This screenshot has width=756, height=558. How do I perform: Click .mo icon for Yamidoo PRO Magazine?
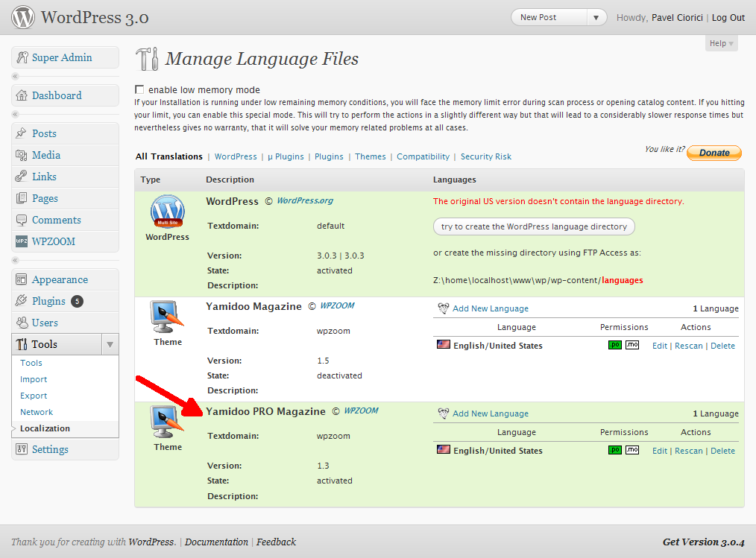click(x=632, y=450)
